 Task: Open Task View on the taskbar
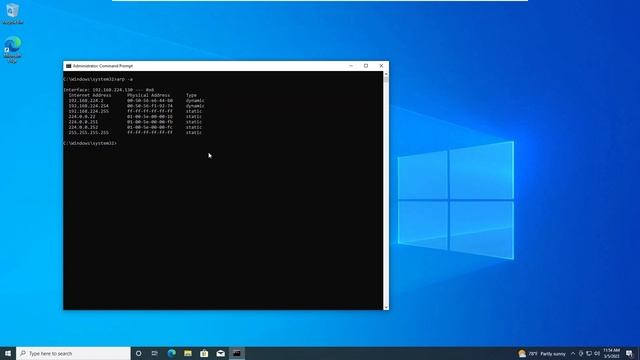[155, 353]
